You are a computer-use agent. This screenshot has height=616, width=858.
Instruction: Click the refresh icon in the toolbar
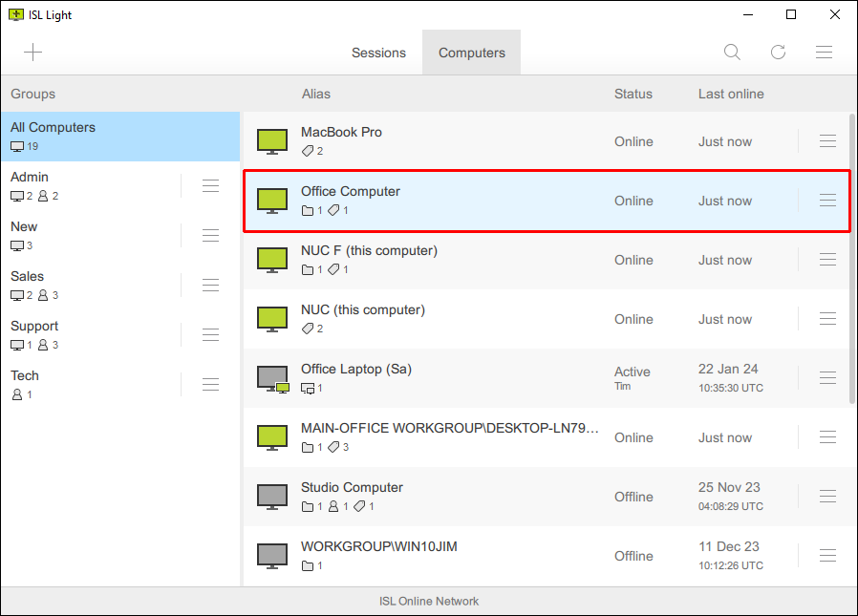(778, 53)
